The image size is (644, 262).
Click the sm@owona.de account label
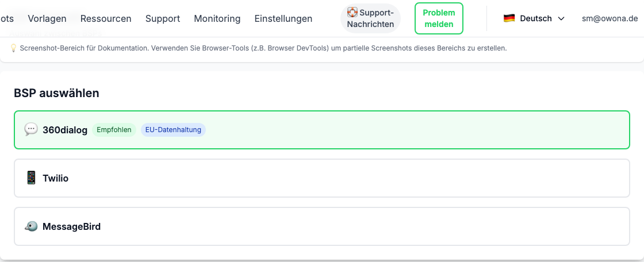[609, 18]
